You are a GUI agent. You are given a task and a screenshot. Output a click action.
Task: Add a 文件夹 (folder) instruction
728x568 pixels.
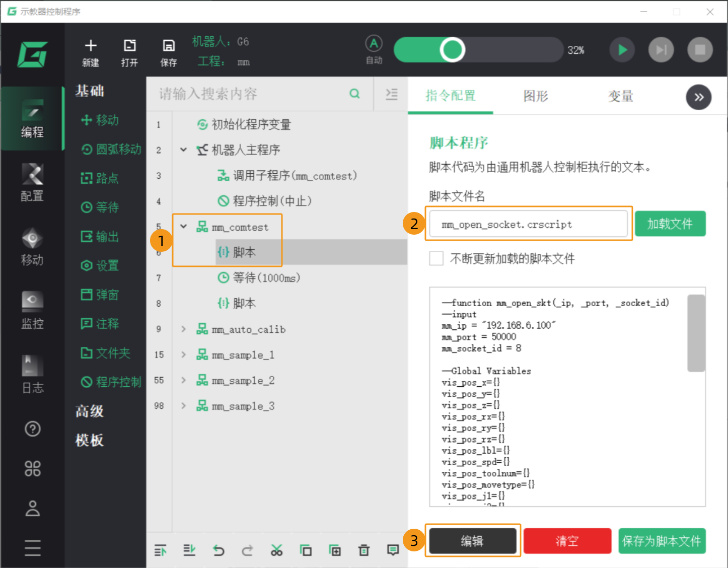point(105,353)
